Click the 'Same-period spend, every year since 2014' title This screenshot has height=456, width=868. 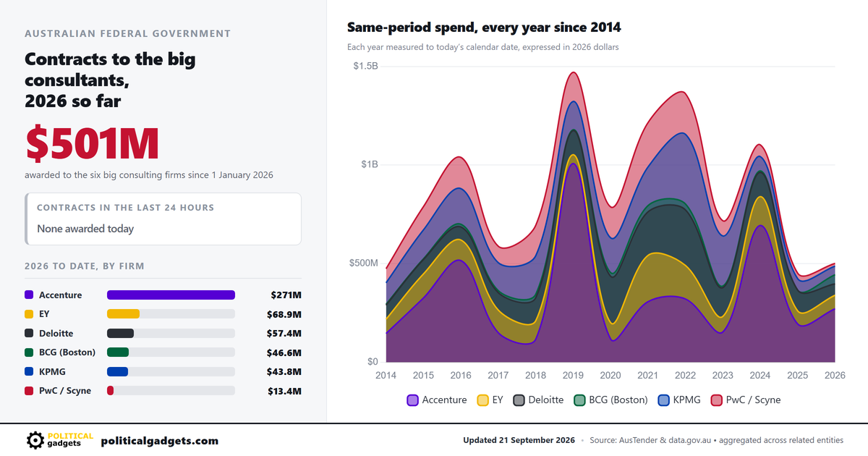tap(484, 28)
